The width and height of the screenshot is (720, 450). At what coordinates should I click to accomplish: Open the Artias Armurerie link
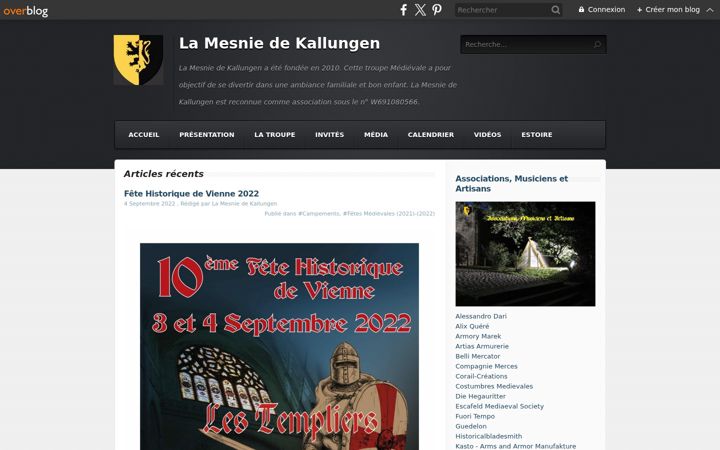(x=482, y=346)
